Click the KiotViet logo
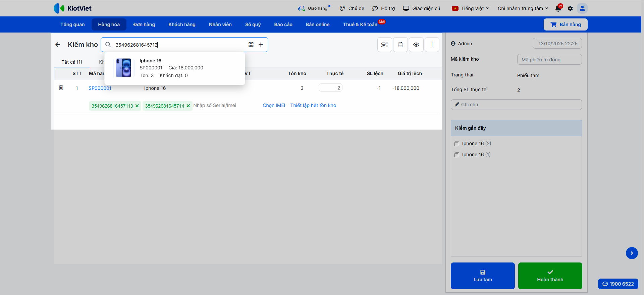This screenshot has width=644, height=295. point(72,8)
